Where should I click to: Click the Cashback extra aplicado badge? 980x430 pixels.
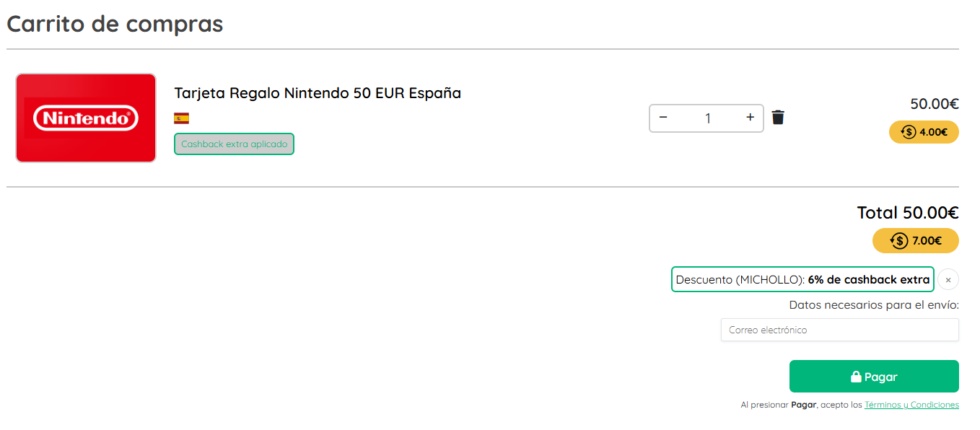click(234, 144)
